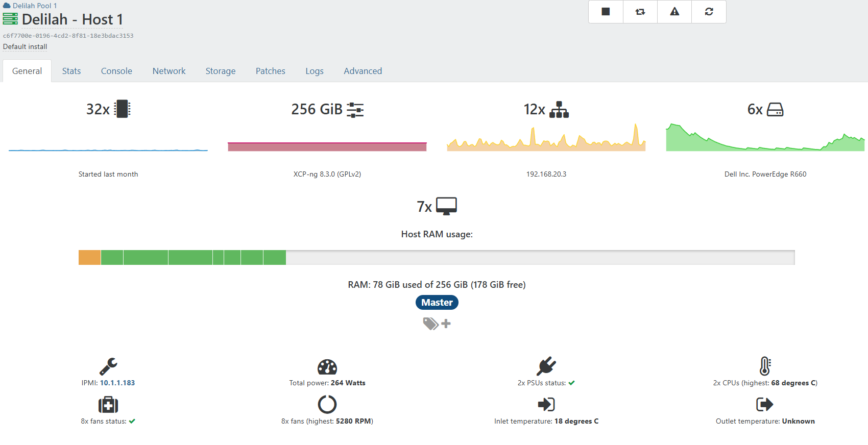
Task: Click the 6x storage disk icon
Action: point(775,110)
